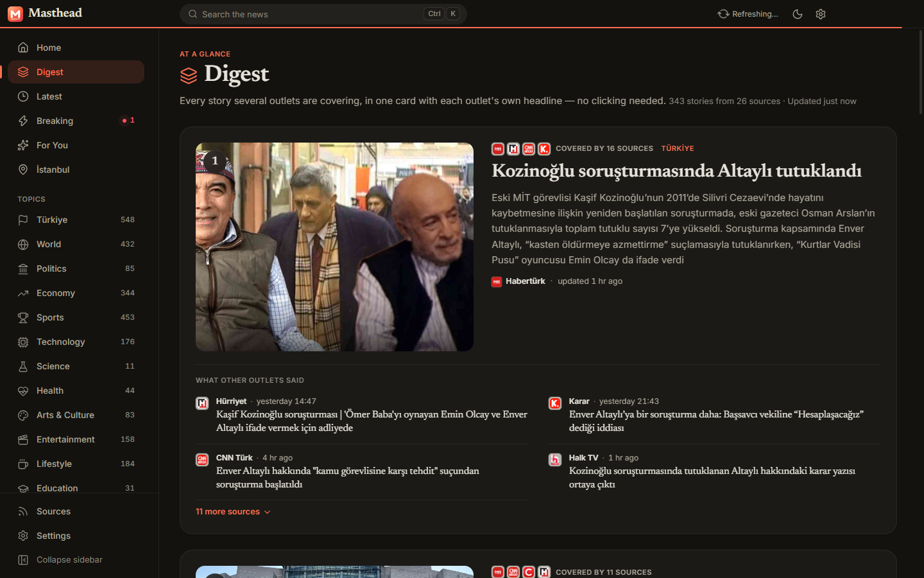Open Hürriyet headline about Kaşif Kozinoğlu
The height and width of the screenshot is (578, 924).
coord(372,421)
